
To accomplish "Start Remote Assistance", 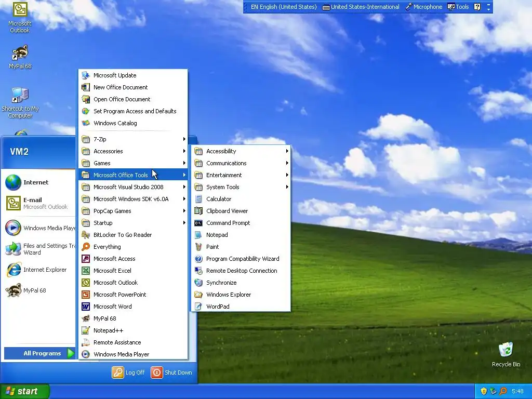I will [x=132, y=342].
